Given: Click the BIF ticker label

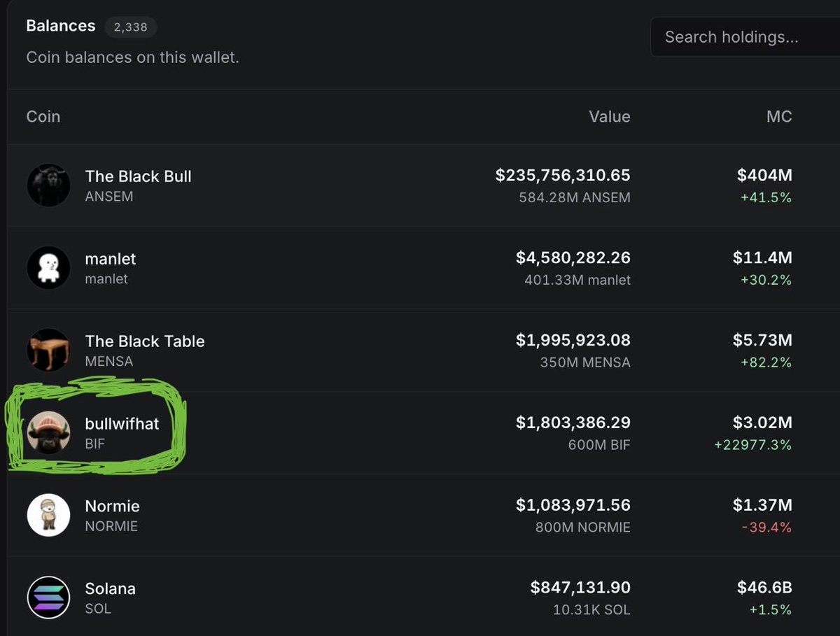Looking at the screenshot, I should pos(94,444).
